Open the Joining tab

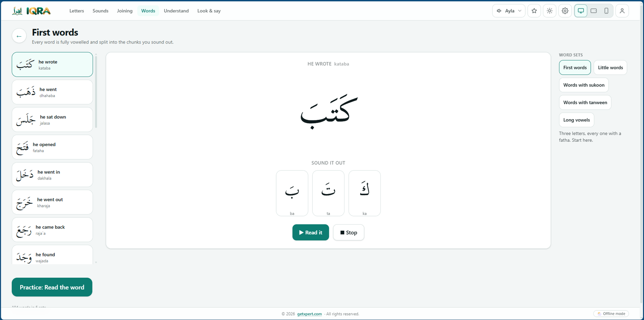click(x=125, y=11)
